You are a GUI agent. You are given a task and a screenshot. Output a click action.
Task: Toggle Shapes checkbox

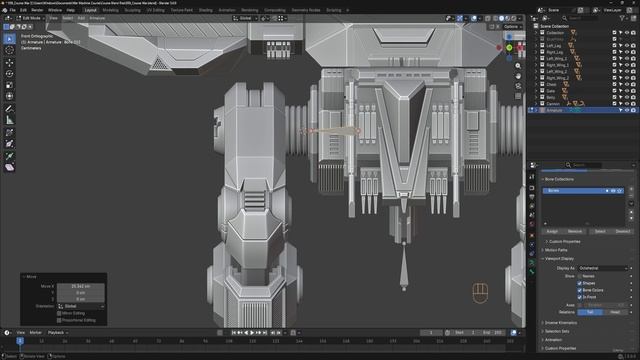(x=580, y=283)
